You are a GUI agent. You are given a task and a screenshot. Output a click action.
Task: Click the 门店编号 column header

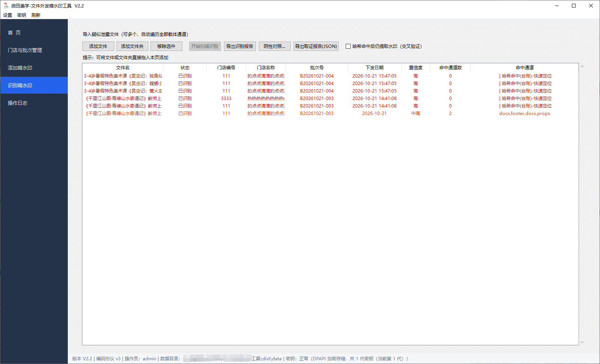[x=226, y=68]
